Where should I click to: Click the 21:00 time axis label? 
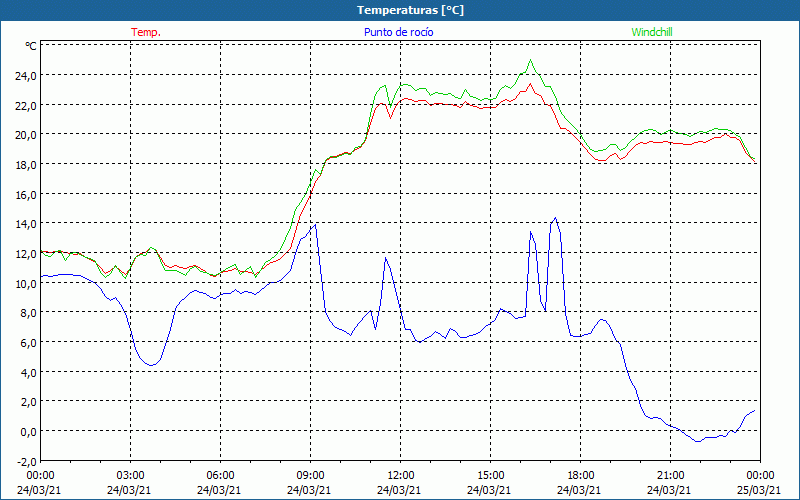(x=670, y=476)
